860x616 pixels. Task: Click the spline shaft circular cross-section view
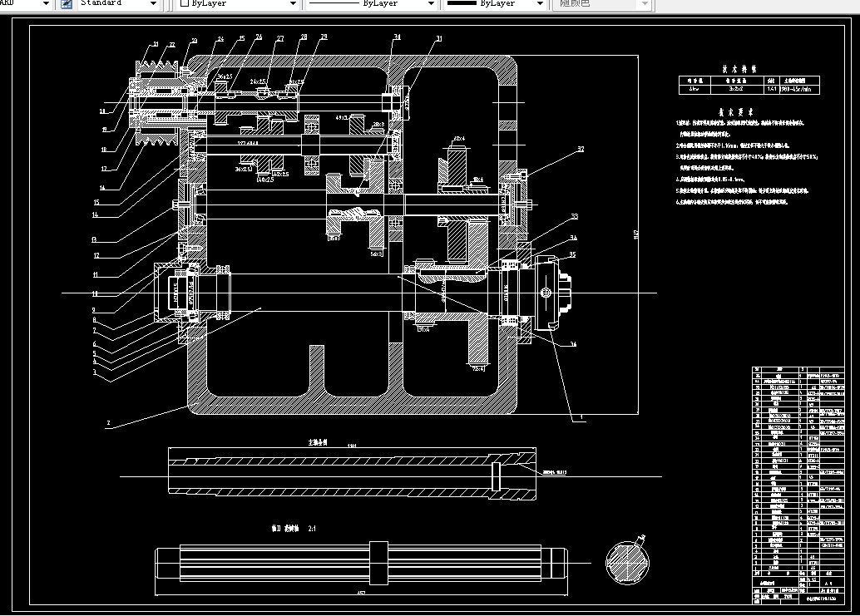(627, 562)
